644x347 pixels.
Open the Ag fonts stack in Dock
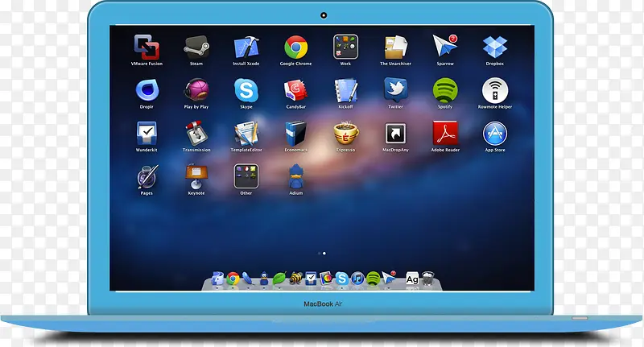point(412,279)
